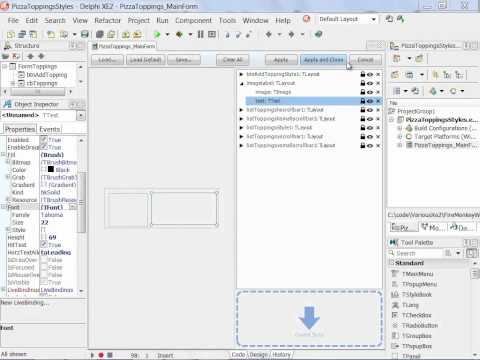The height and width of the screenshot is (360, 480).
Task: Click the play macro icon in the status bar
Action: pos(92,355)
